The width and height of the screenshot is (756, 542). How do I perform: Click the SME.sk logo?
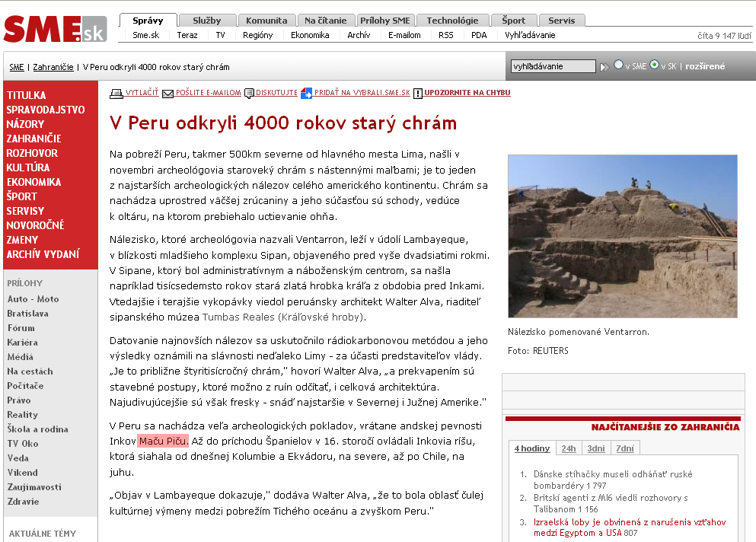[x=55, y=29]
